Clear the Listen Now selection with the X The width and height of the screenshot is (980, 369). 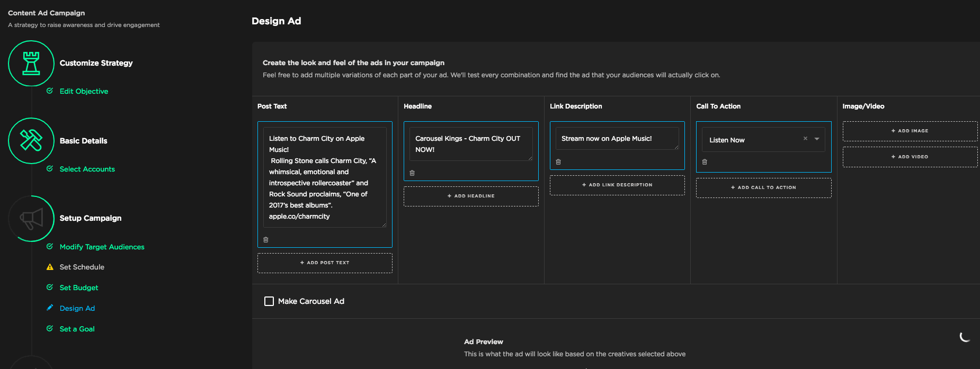[x=805, y=139]
